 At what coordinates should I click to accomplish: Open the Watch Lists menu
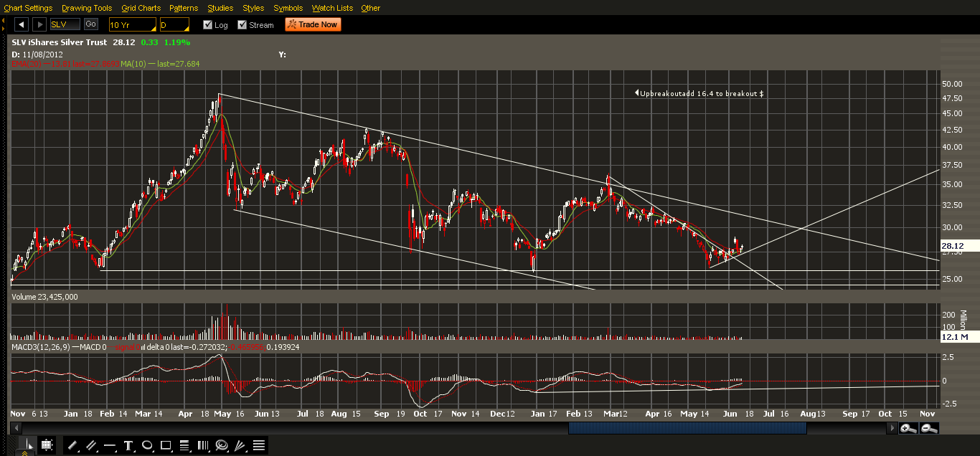[x=332, y=8]
